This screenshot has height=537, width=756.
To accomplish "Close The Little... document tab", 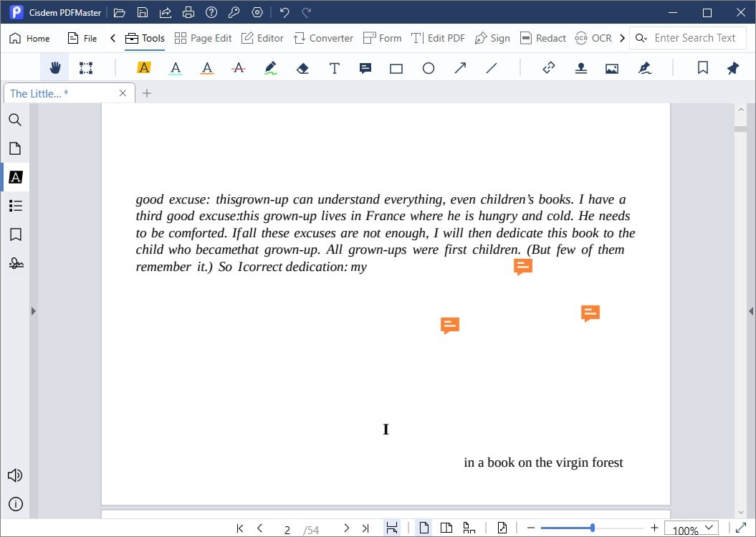I will [123, 93].
